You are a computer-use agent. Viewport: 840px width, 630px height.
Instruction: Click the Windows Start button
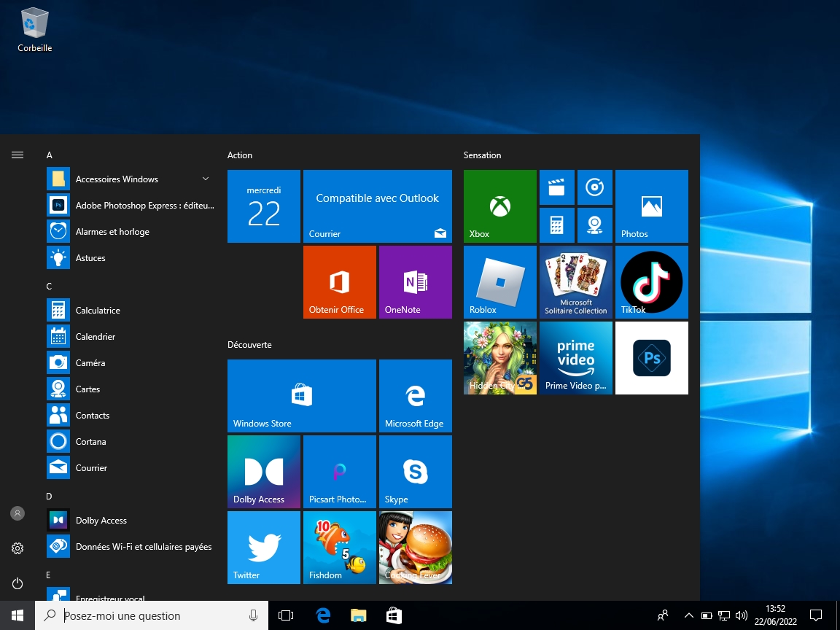17,615
